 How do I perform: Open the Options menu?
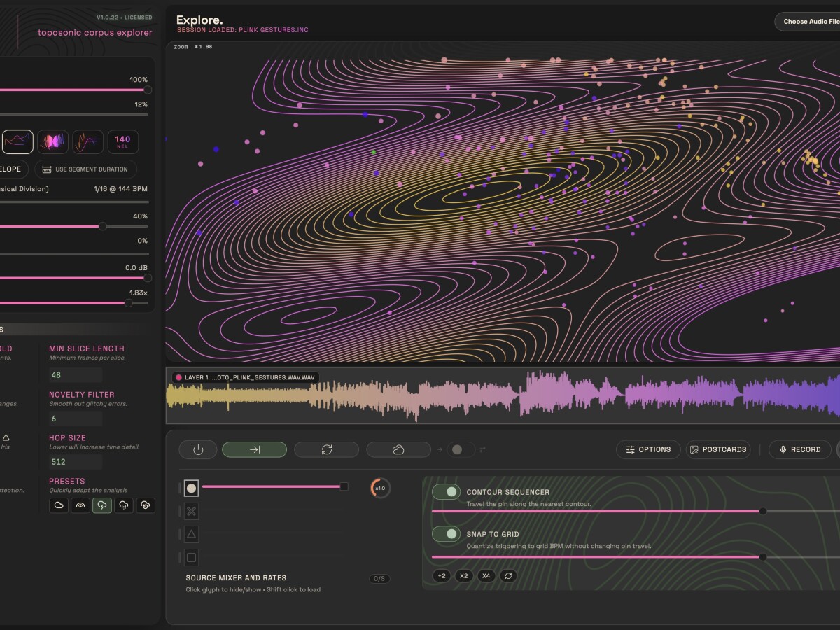point(648,449)
